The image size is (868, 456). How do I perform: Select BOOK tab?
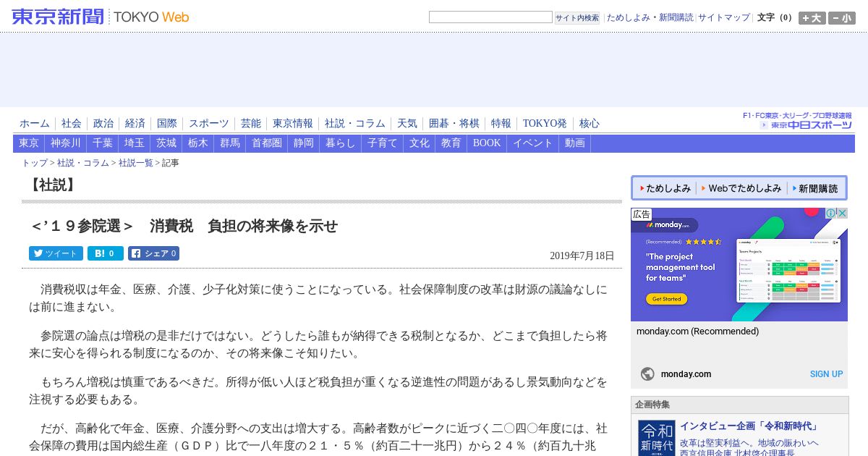(x=487, y=143)
